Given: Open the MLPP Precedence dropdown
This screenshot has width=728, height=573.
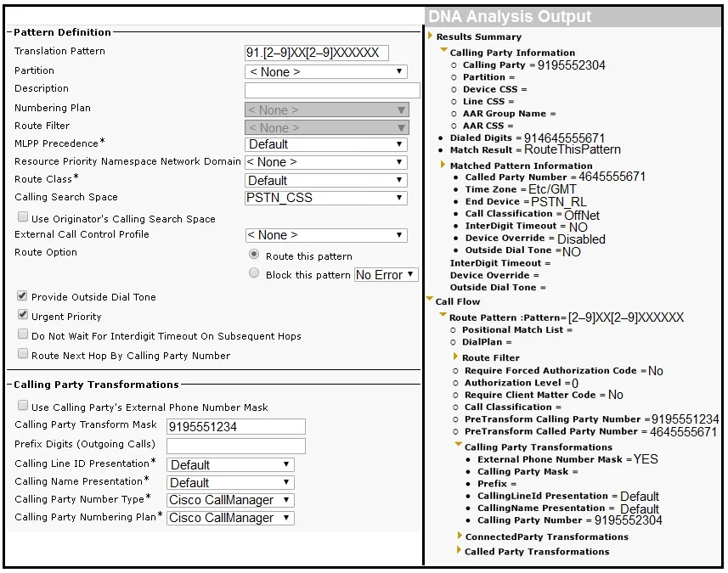Looking at the screenshot, I should (326, 144).
